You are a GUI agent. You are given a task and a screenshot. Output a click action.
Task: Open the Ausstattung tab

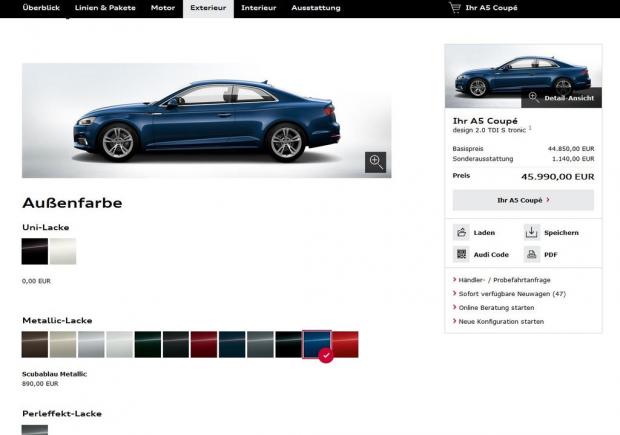[315, 8]
